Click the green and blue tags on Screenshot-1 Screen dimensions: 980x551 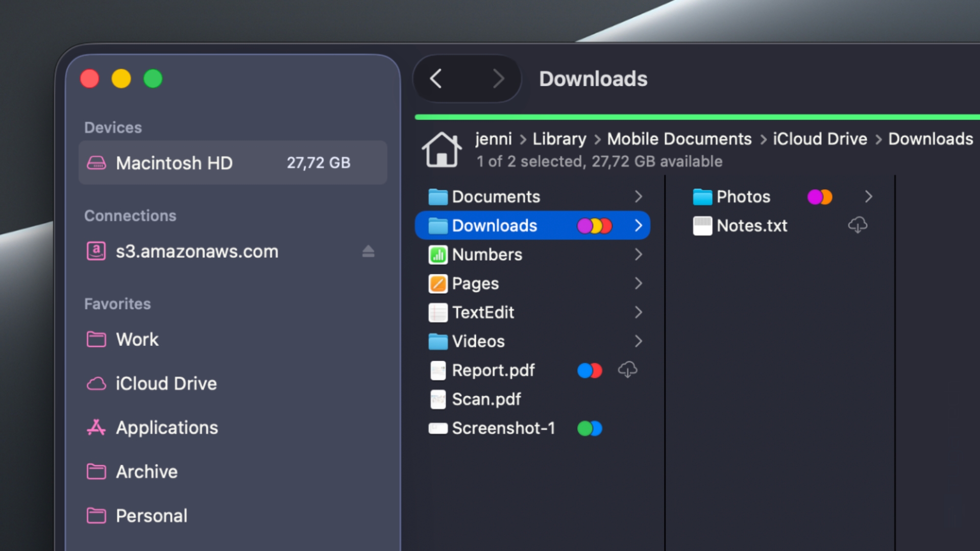(x=590, y=428)
